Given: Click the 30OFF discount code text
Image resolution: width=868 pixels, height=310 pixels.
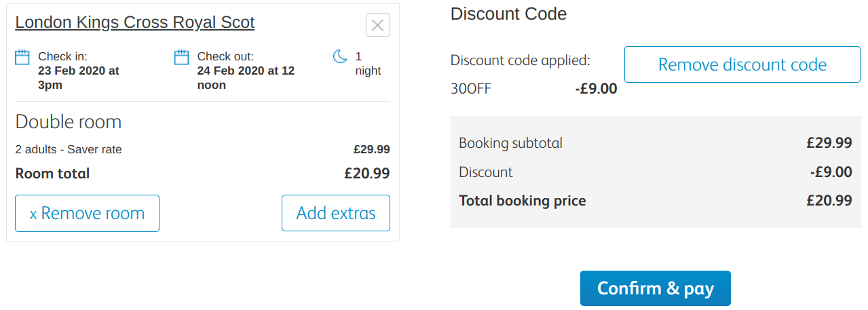Looking at the screenshot, I should [x=470, y=88].
